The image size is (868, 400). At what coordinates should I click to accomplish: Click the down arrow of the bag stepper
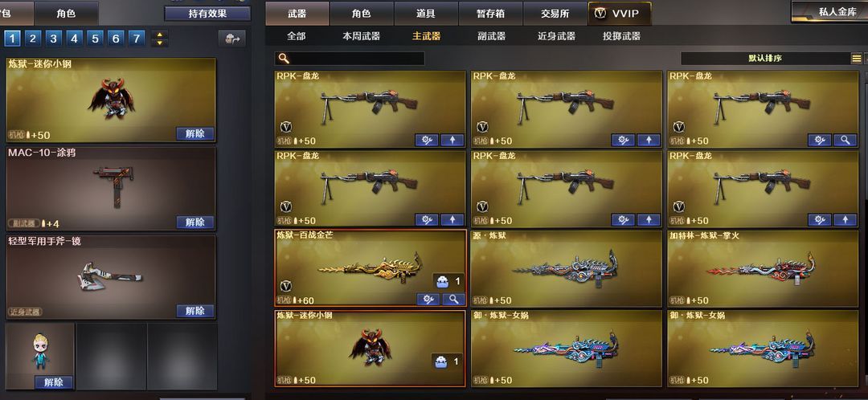(159, 43)
